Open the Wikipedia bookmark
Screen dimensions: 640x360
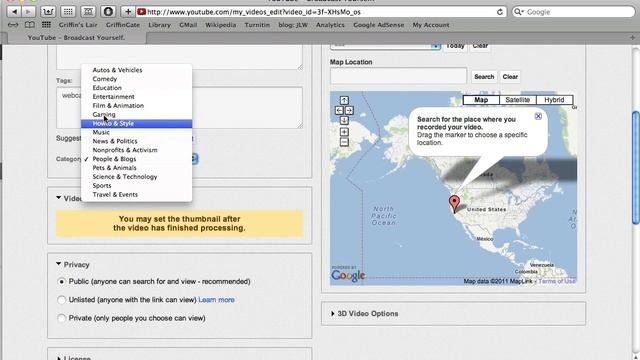220,25
